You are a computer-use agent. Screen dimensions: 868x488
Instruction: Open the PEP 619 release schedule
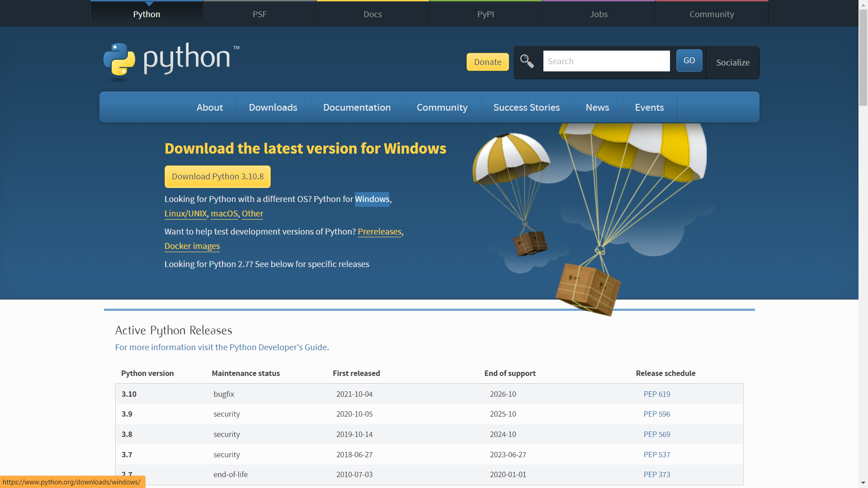tap(657, 394)
